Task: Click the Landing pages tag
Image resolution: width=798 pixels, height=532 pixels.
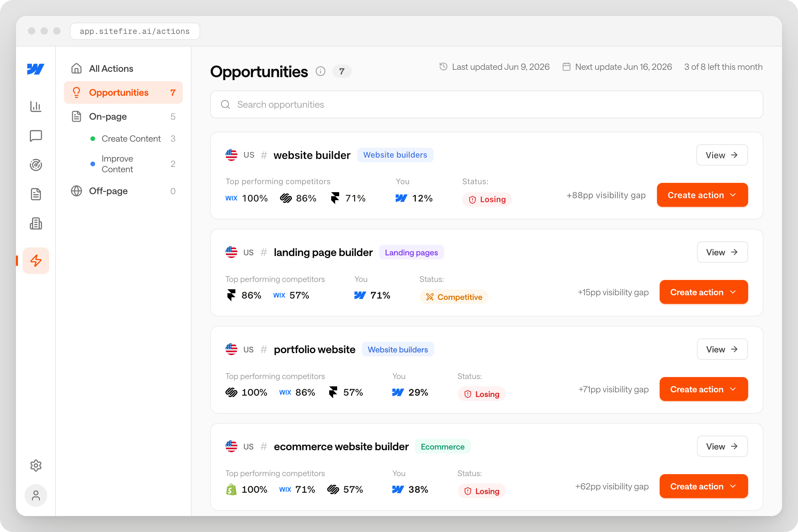Action: click(x=411, y=252)
